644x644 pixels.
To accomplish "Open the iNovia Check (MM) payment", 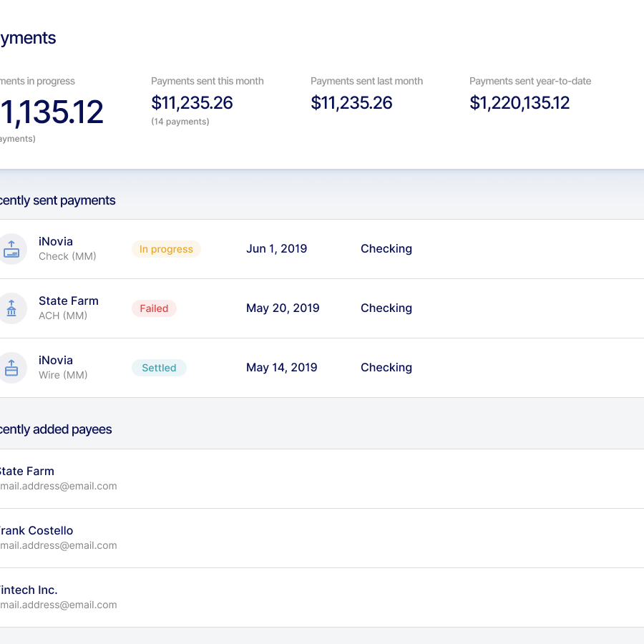I will click(322, 249).
